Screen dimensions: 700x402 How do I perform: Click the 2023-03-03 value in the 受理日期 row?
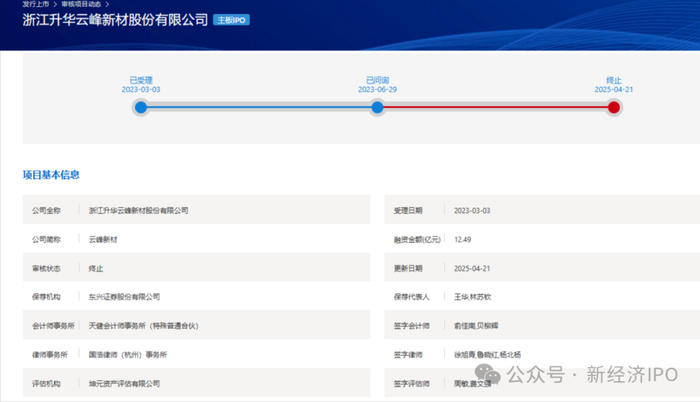(x=472, y=210)
